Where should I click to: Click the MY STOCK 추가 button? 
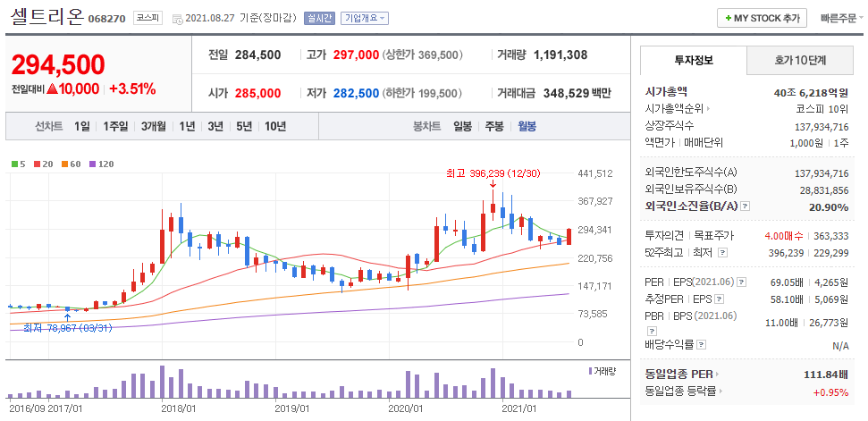click(x=763, y=18)
